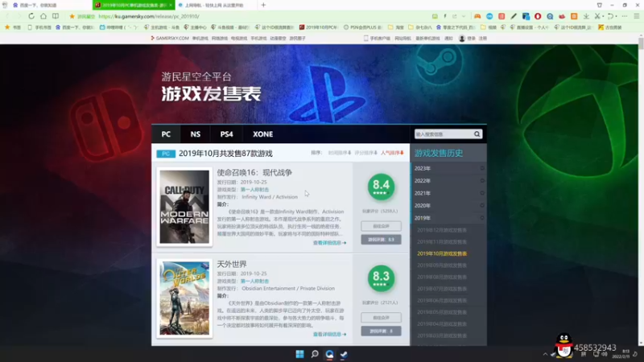Sort the list by rating score
Screen dimensions: 644x362
coord(365,153)
